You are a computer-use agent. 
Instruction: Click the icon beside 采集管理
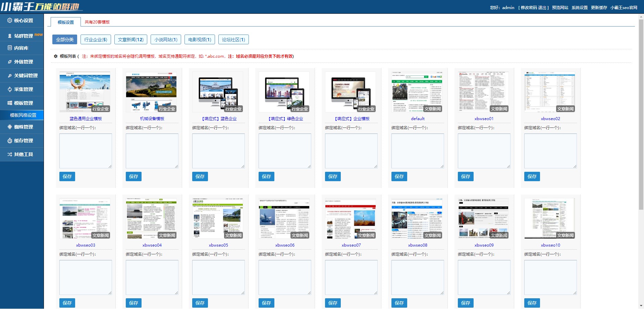(x=10, y=89)
